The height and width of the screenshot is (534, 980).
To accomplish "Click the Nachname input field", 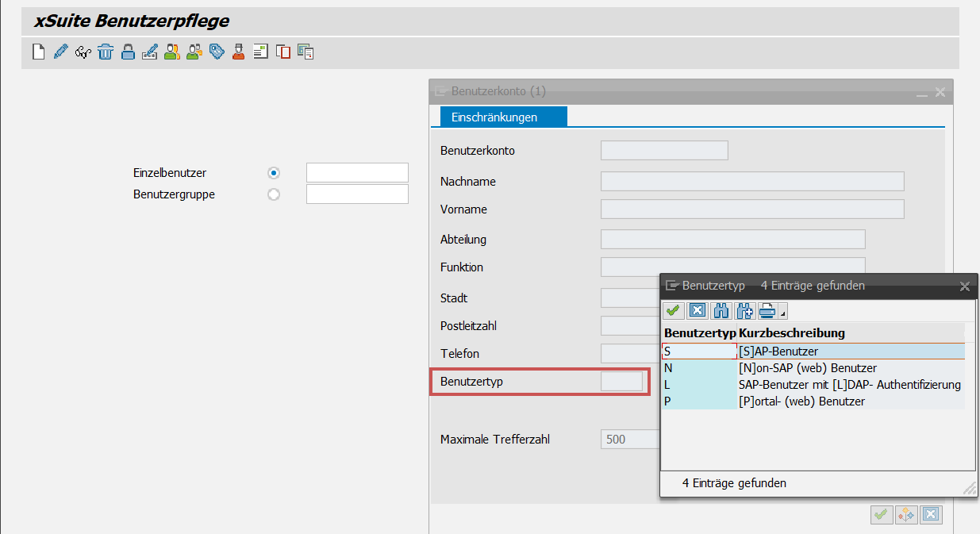I will tap(751, 182).
